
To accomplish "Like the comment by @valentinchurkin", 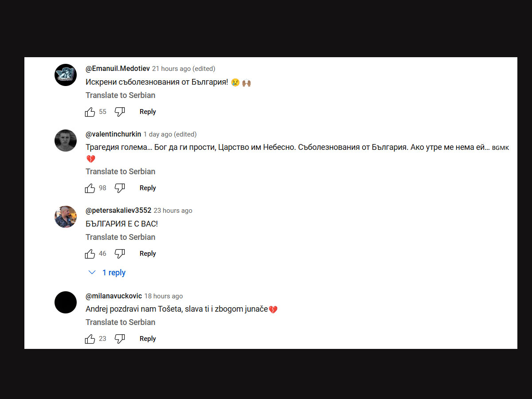I will point(90,188).
